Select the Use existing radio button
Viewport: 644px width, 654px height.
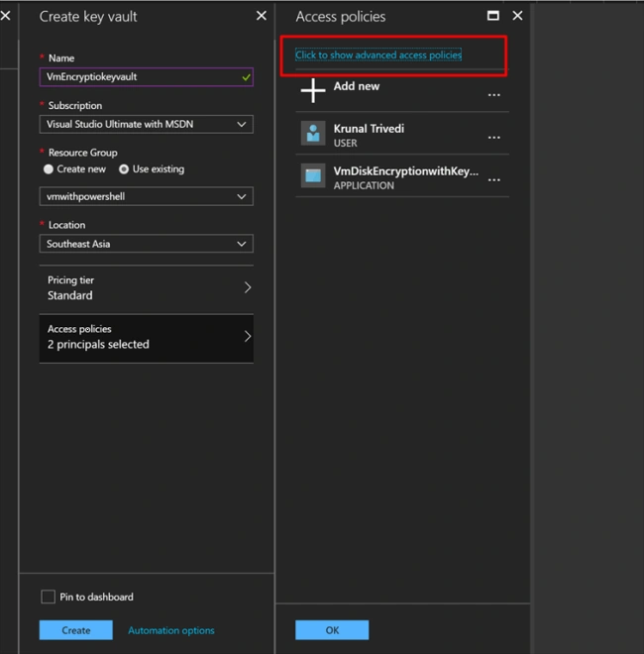point(124,168)
